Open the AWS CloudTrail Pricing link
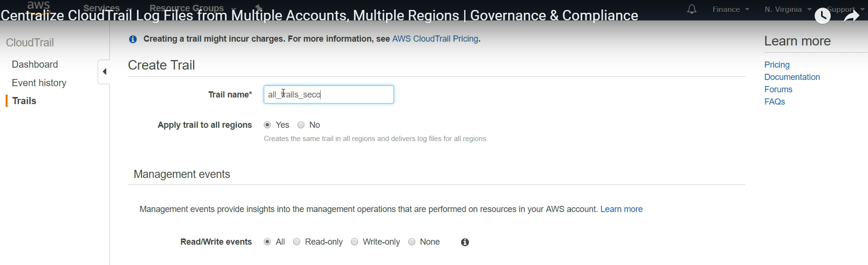 tap(435, 39)
